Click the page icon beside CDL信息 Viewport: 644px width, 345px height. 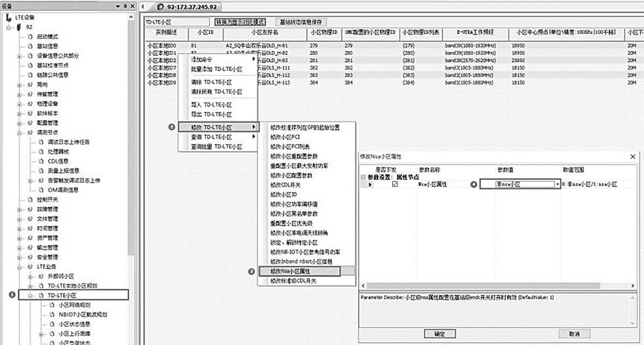point(40,161)
